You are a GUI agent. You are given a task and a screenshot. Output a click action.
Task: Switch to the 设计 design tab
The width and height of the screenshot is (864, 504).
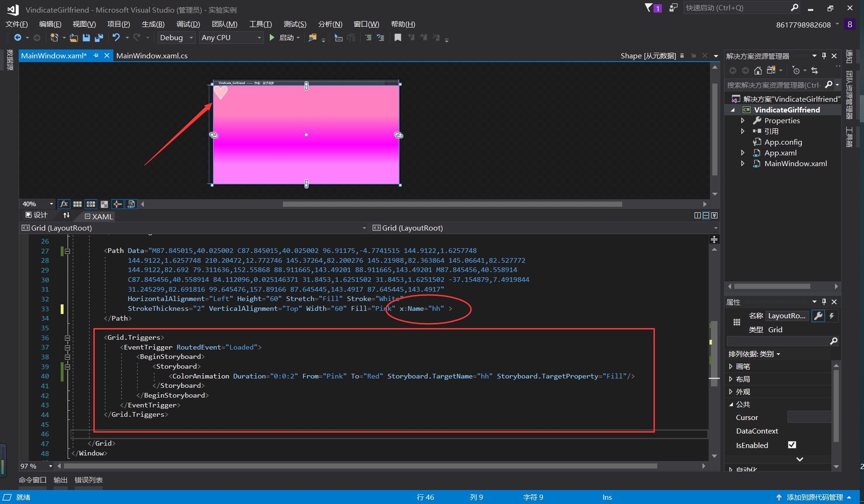coord(36,215)
